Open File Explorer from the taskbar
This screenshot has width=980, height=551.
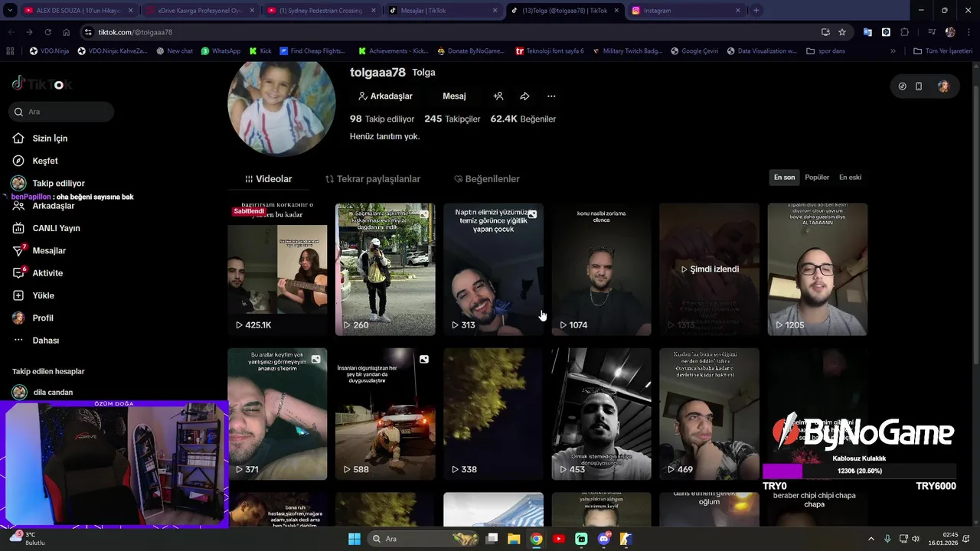[x=514, y=539]
